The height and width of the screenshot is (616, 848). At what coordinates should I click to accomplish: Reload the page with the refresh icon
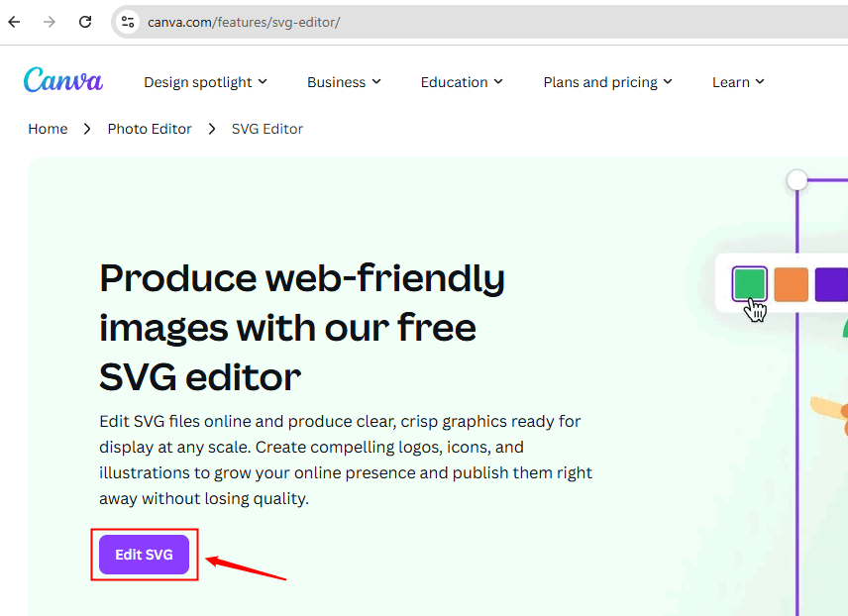85,21
